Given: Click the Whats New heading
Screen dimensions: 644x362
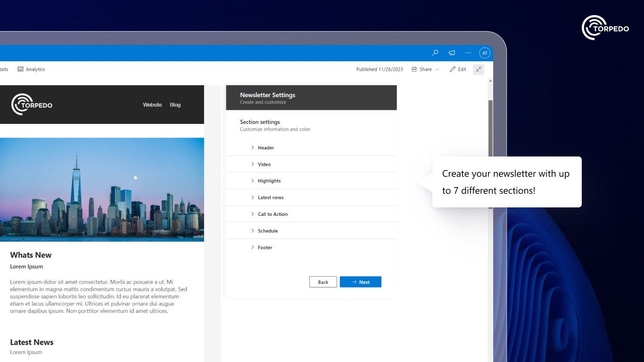Looking at the screenshot, I should (31, 255).
